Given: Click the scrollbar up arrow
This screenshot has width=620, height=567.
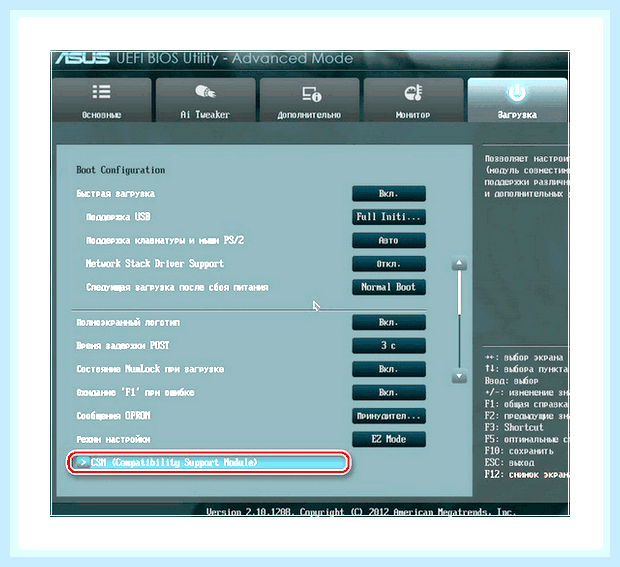Looking at the screenshot, I should pos(459,264).
